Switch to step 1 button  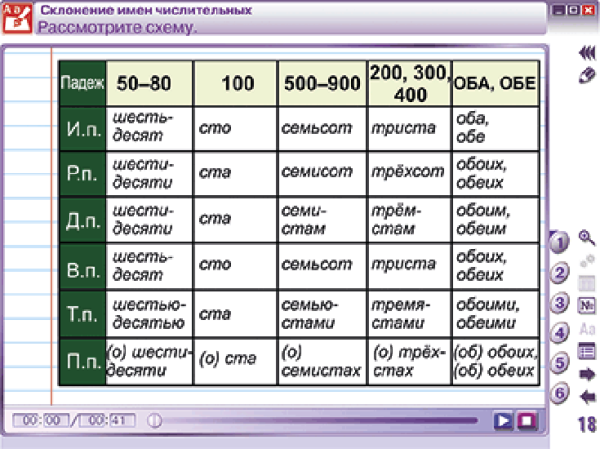[559, 242]
